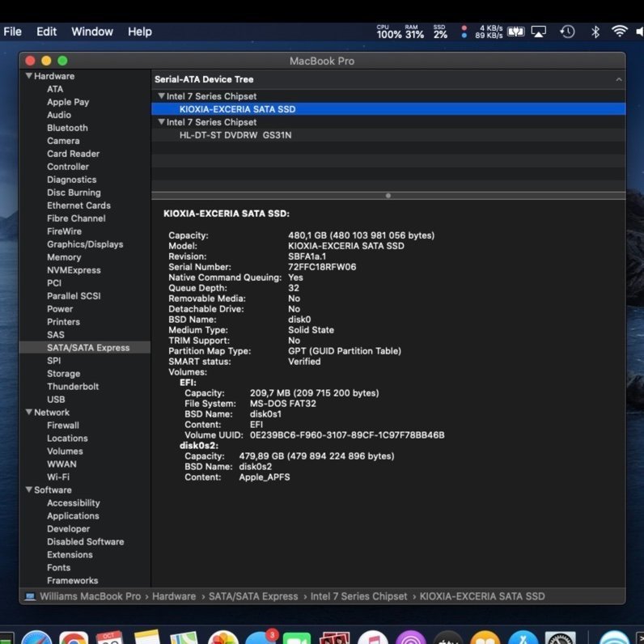Screen dimensions: 644x644
Task: Click Serial-ATA Device Tree header sort arrow
Action: point(619,79)
